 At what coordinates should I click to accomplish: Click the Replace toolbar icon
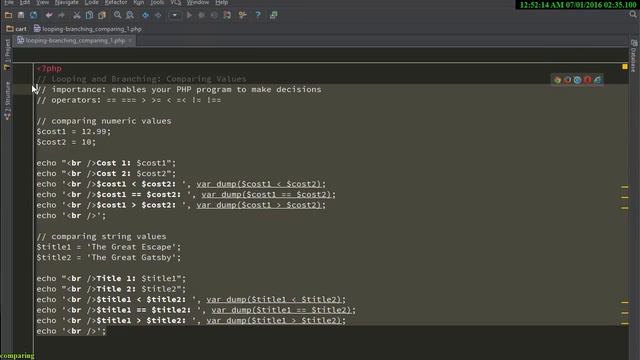pos(130,15)
